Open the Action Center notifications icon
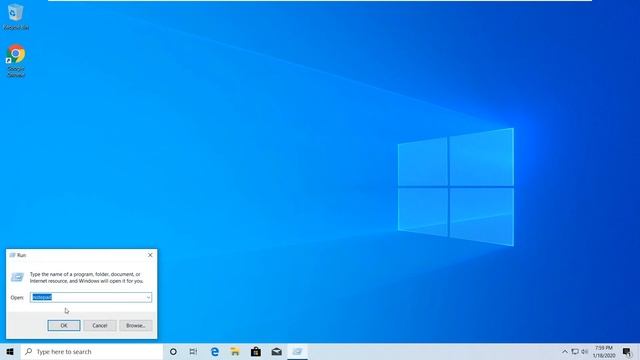Screen dimensions: 640x360 [x=627, y=351]
